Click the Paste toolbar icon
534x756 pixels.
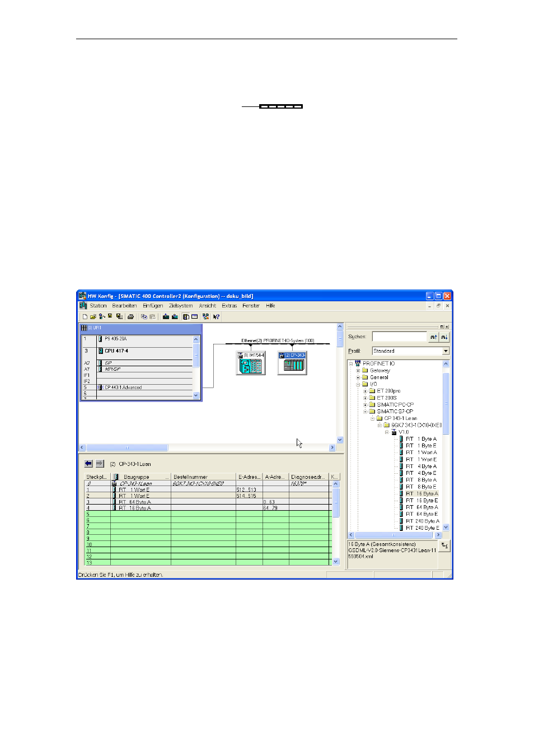click(x=152, y=317)
